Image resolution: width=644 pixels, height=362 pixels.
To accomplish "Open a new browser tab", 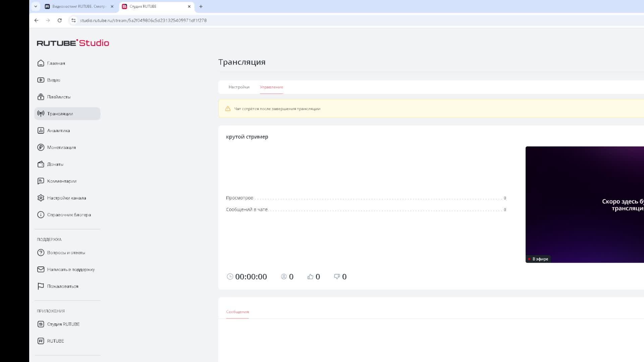I will [201, 6].
